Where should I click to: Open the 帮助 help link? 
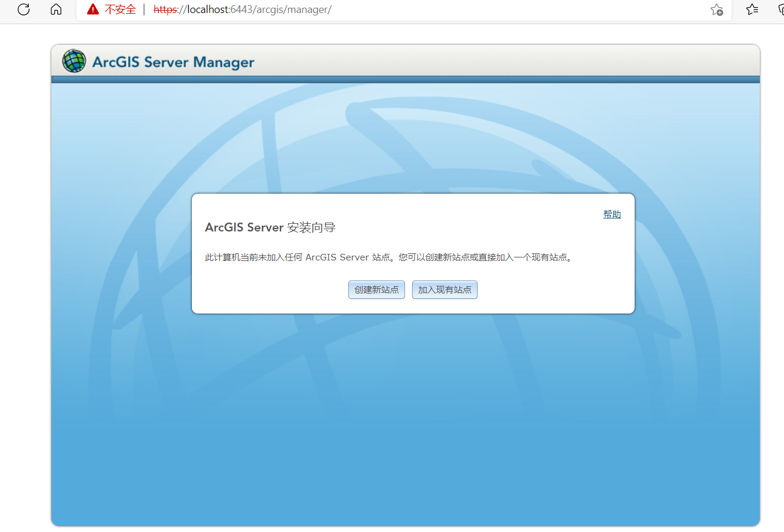click(x=612, y=214)
